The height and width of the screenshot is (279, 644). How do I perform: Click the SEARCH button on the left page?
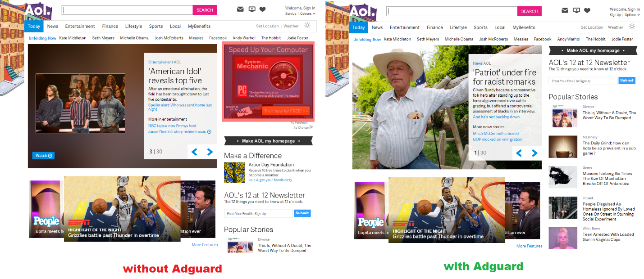coord(205,10)
